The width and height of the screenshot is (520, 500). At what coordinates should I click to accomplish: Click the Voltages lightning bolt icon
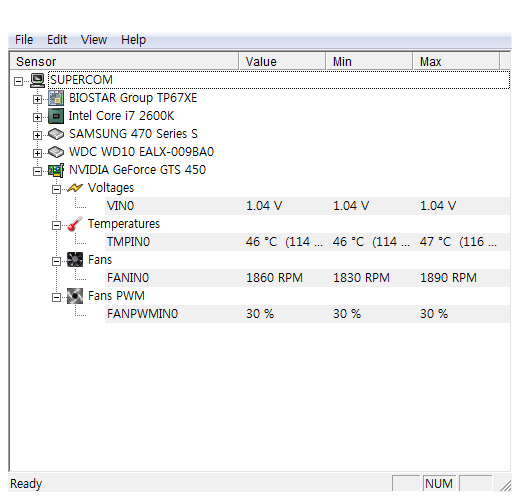click(75, 188)
